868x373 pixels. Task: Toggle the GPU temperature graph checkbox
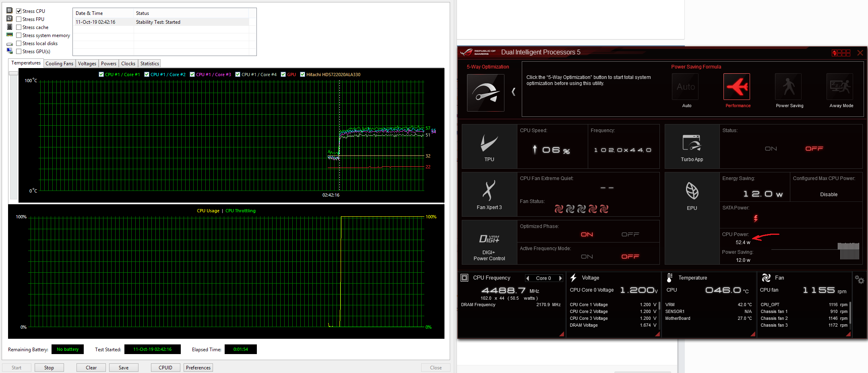click(283, 74)
